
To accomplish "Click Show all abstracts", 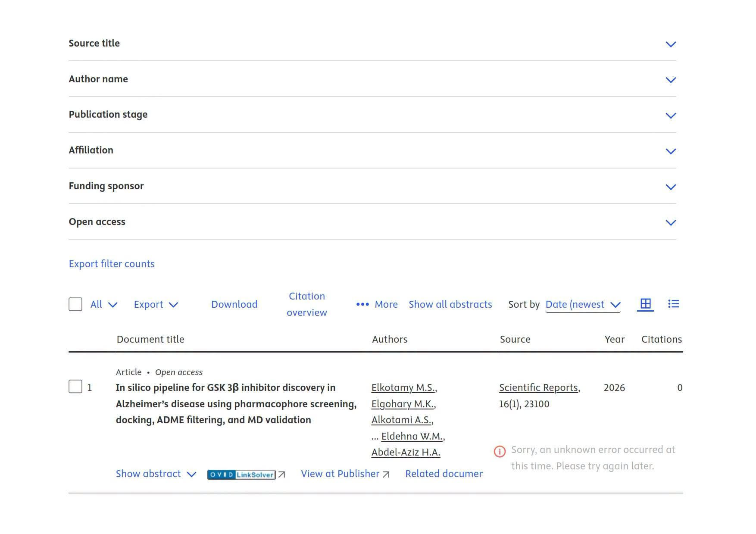I will [x=450, y=305].
